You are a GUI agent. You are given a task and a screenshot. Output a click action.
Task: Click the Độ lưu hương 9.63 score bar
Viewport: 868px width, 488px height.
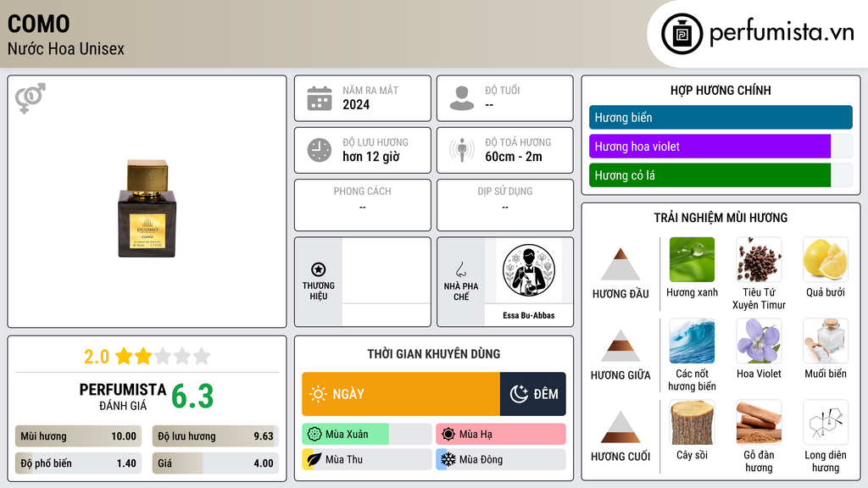(x=215, y=436)
